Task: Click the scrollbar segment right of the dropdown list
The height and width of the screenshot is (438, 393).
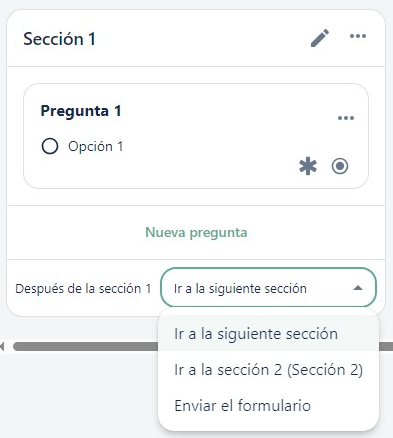Action: click(x=386, y=346)
